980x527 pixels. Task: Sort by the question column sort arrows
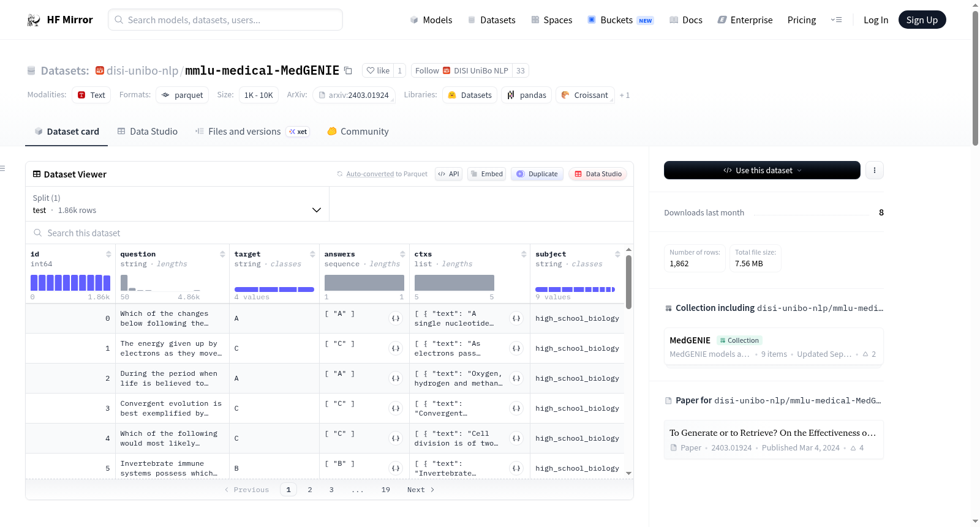point(222,254)
